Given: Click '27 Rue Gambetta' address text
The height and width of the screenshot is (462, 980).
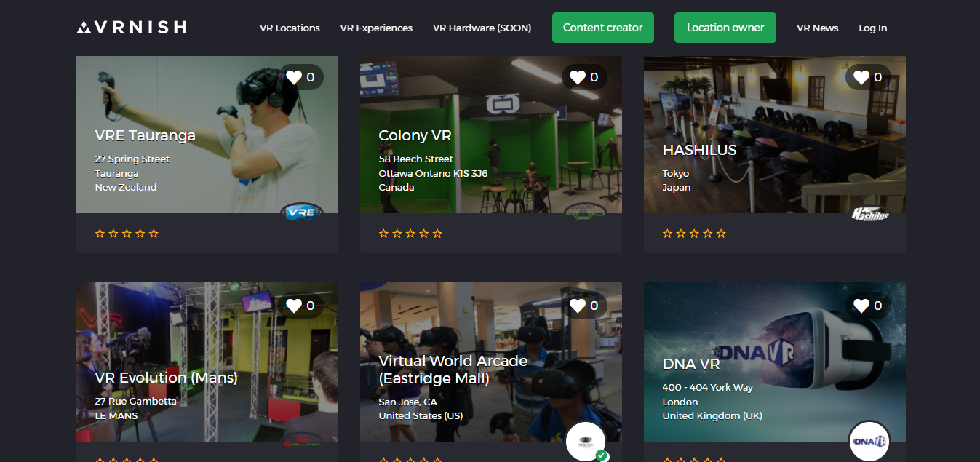Looking at the screenshot, I should click(x=135, y=401).
